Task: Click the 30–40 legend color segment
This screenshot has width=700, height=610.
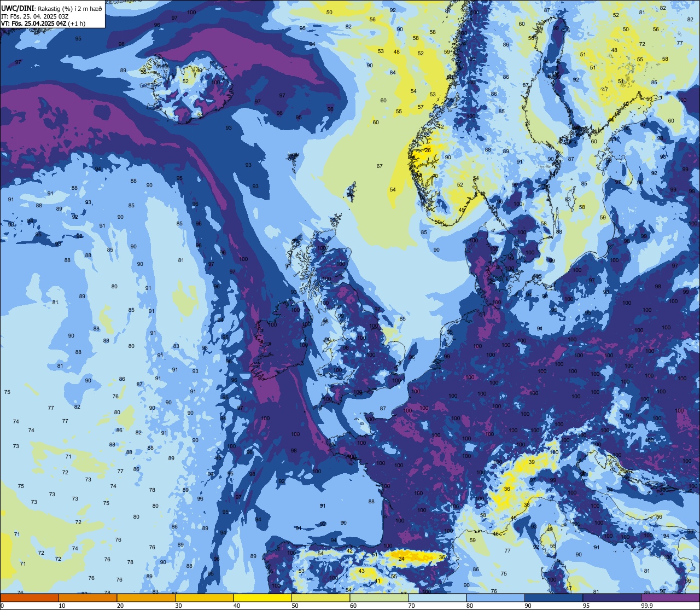Action: tap(204, 597)
